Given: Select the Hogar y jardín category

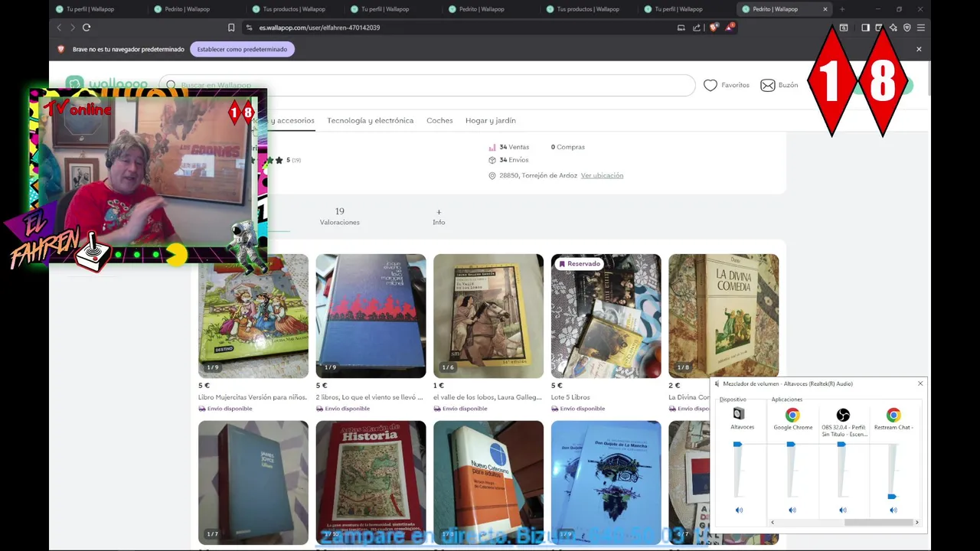Looking at the screenshot, I should (490, 120).
